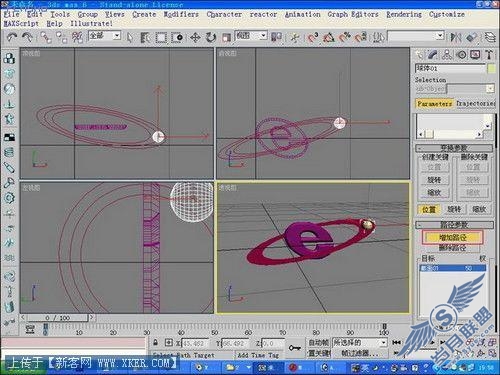Activate the Select and Rotate tool

pos(211,37)
